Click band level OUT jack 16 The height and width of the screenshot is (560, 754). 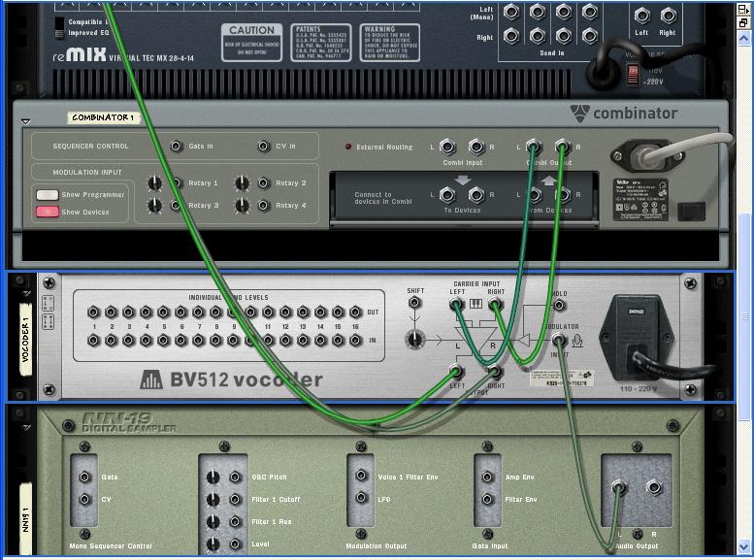click(355, 313)
